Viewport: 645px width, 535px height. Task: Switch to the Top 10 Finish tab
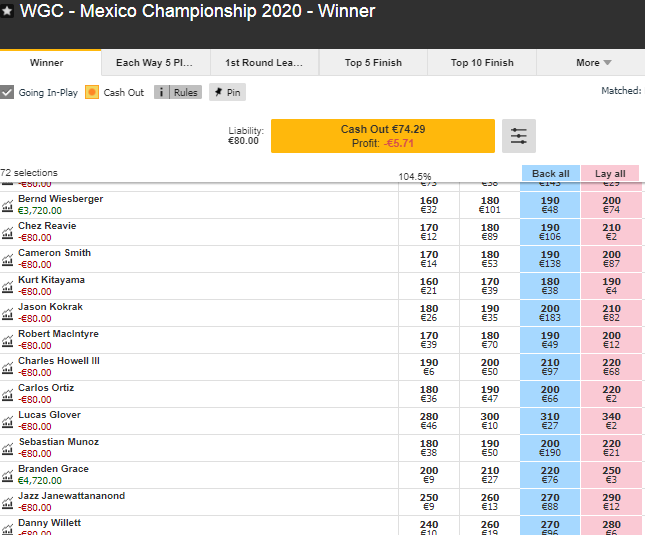(482, 63)
